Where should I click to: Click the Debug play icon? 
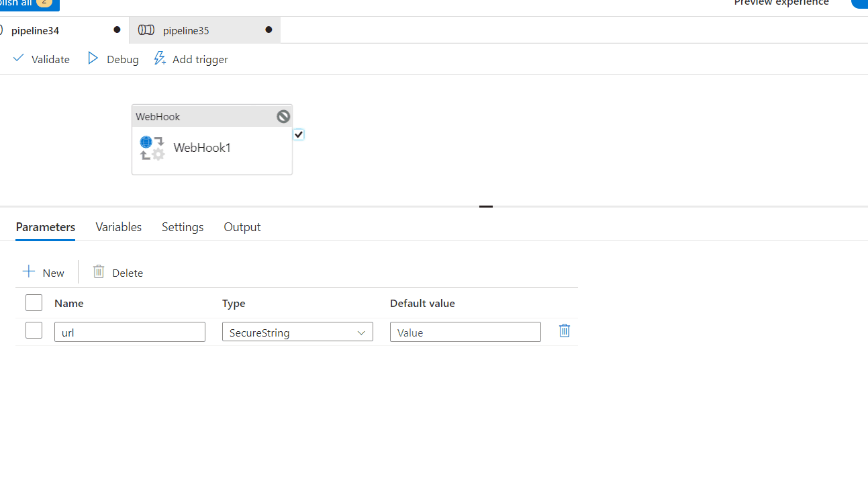coord(93,58)
